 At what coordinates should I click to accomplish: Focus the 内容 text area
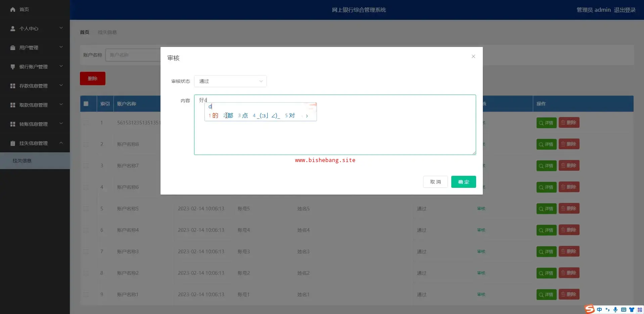(335, 125)
